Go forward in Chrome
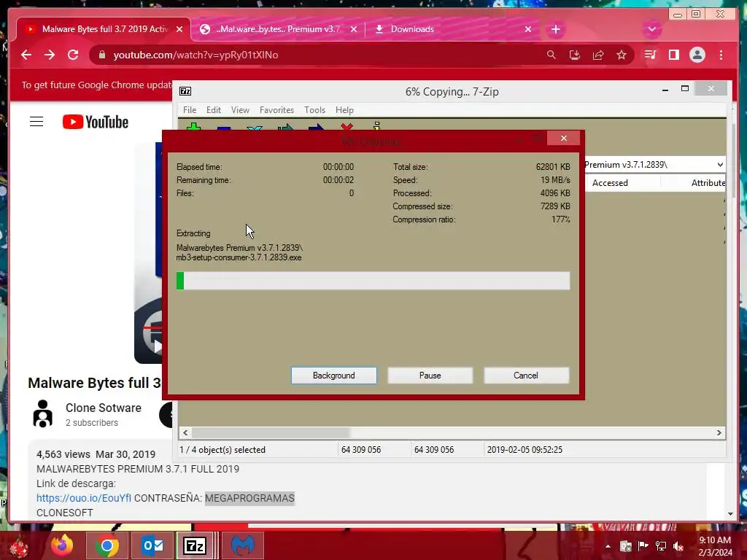The height and width of the screenshot is (560, 747). pos(50,55)
